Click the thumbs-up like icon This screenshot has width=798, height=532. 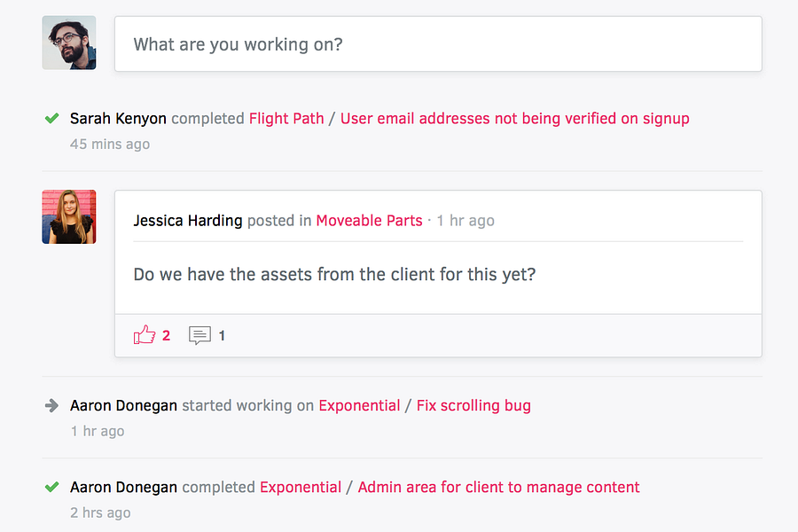click(145, 335)
